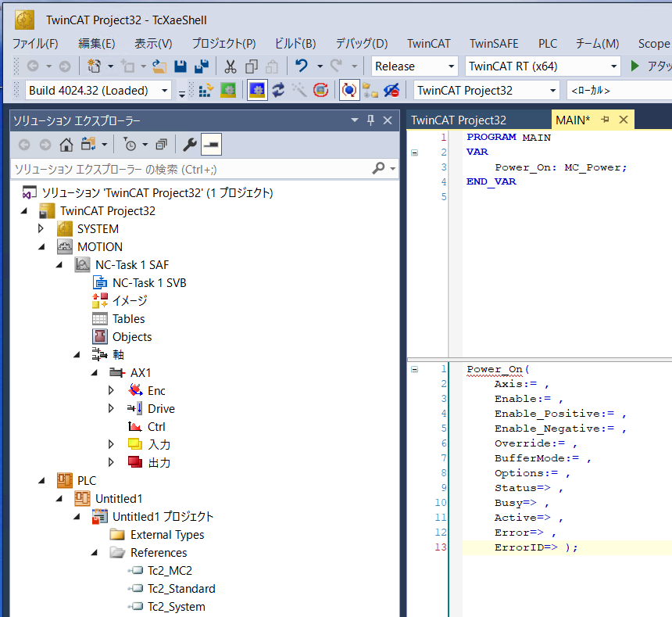Toggle the Preview Selected Items button
This screenshot has width=672, height=617.
pyautogui.click(x=211, y=144)
